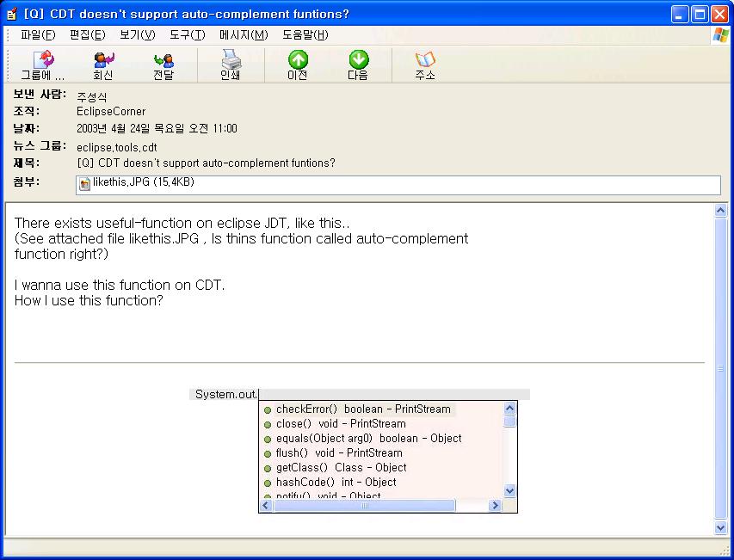
Task: Click the message body vertical scrollbar thumb
Action: 721,368
